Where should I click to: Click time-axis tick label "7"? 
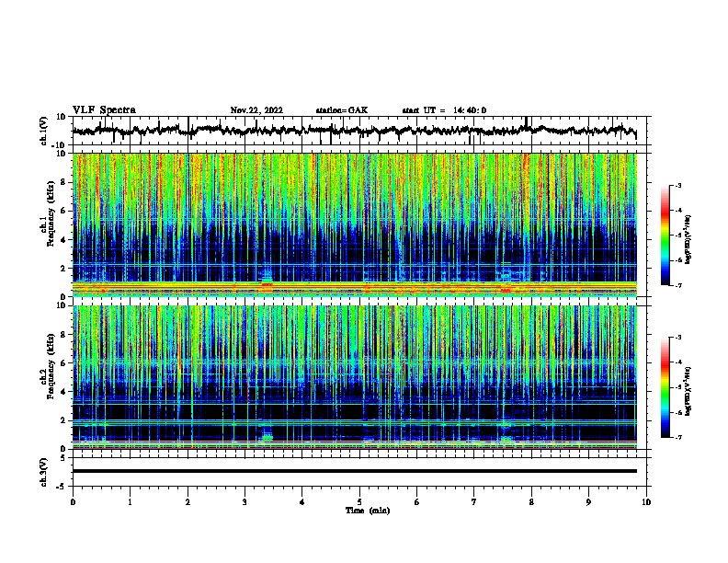pyautogui.click(x=474, y=502)
